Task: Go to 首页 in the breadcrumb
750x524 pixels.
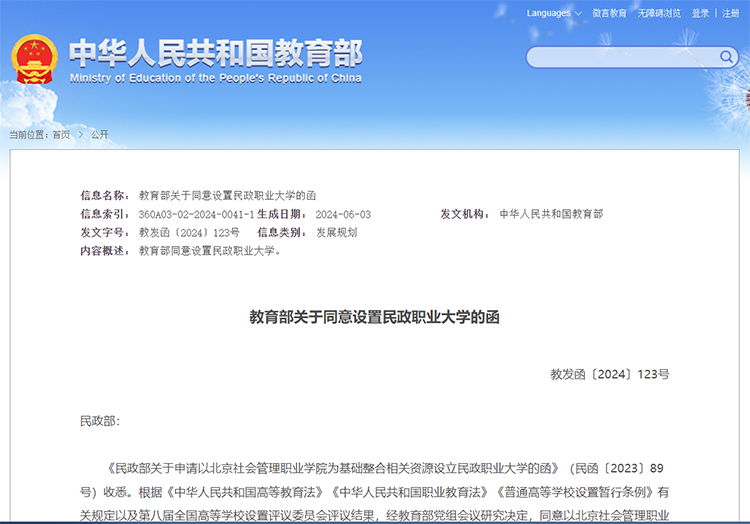Action: click(x=62, y=134)
